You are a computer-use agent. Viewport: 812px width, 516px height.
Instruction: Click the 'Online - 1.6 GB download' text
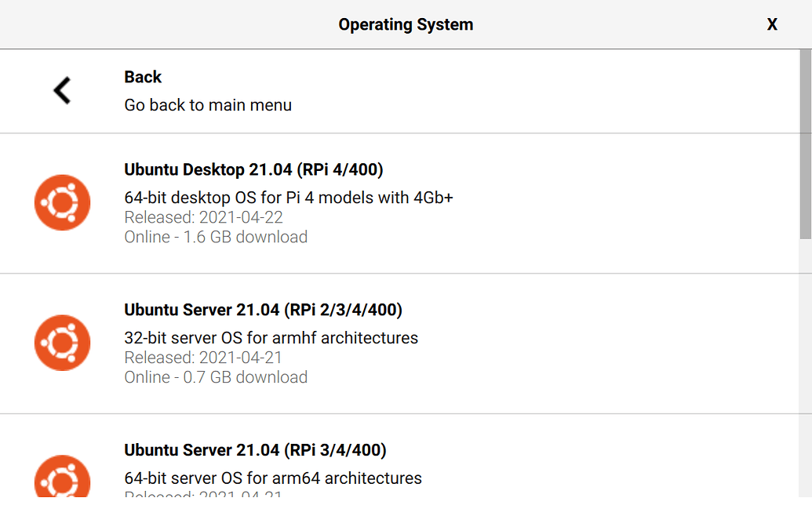point(216,237)
